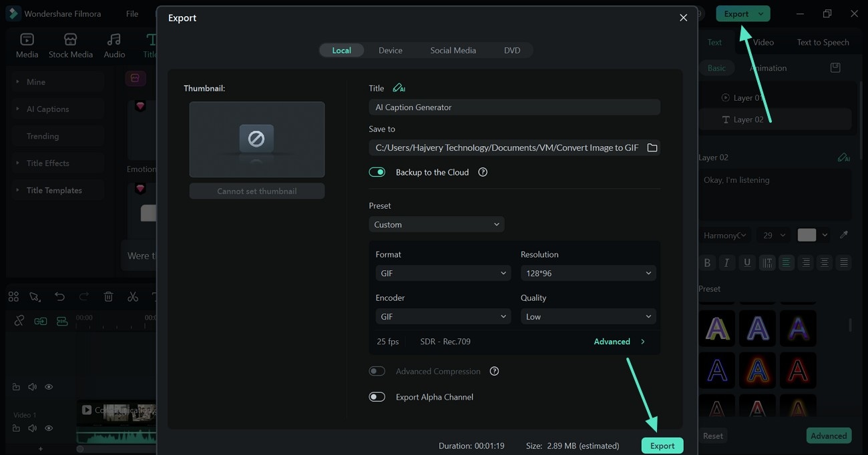Click the unlink clips icon in timeline
The height and width of the screenshot is (455, 868).
point(19,321)
